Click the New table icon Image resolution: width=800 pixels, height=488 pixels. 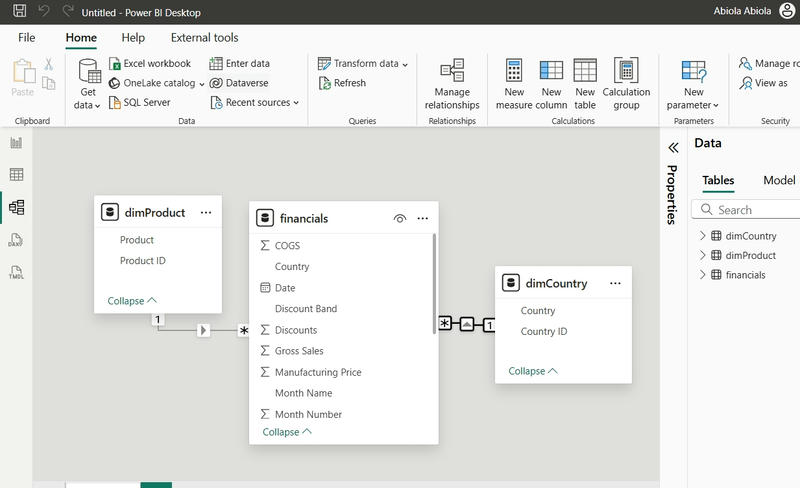click(x=585, y=83)
